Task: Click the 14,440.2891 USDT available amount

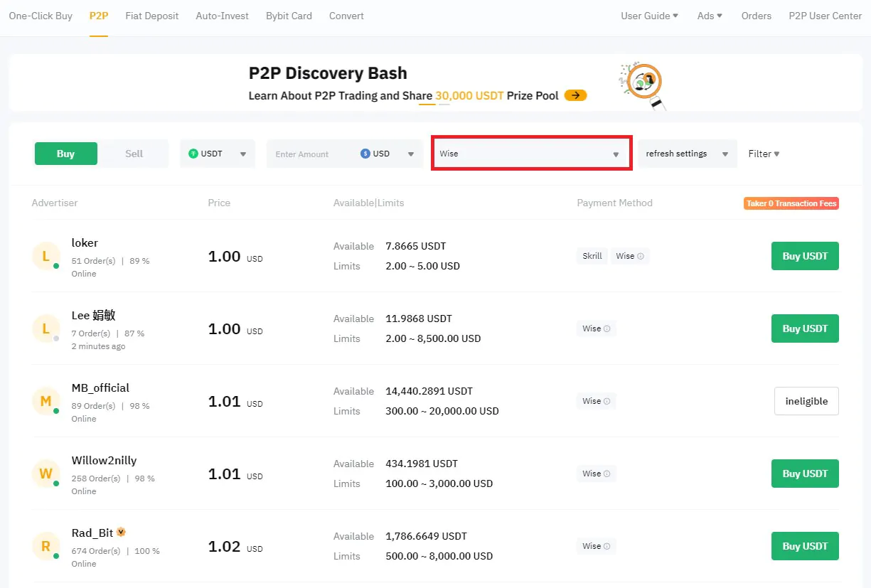Action: pos(429,391)
